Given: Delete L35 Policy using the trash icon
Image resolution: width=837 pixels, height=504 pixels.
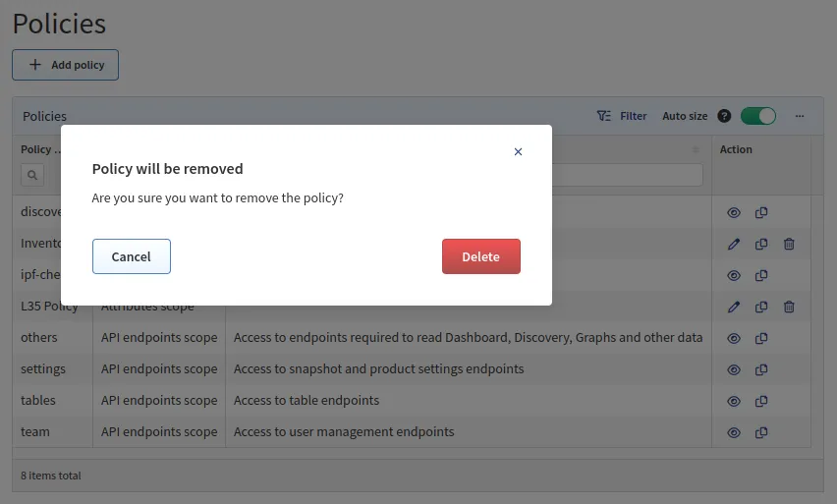Looking at the screenshot, I should pyautogui.click(x=789, y=307).
